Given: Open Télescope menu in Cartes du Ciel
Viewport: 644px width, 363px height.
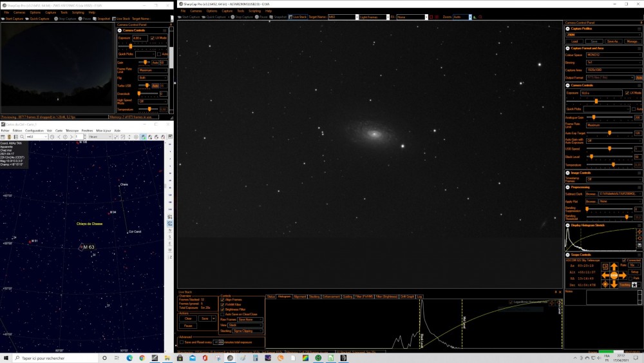Looking at the screenshot, I should [72, 131].
